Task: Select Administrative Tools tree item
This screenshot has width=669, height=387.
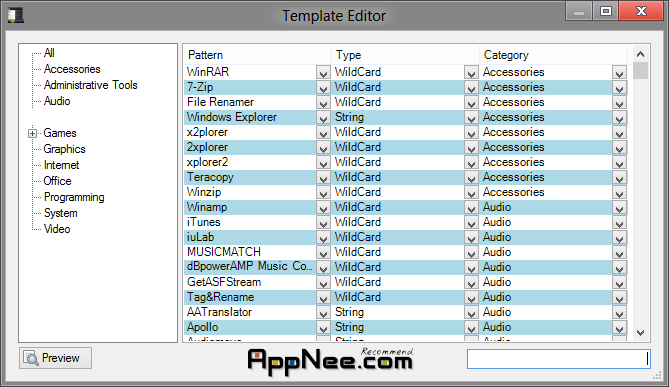Action: pos(90,85)
